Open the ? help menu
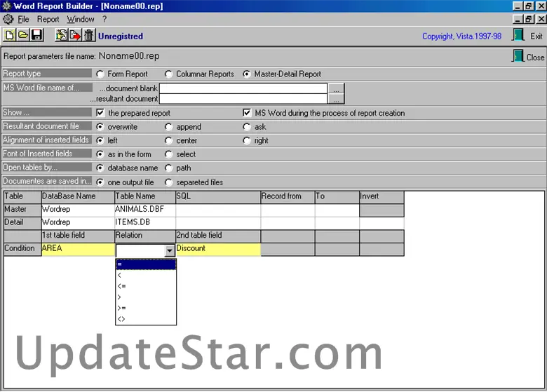The image size is (547, 392). coord(104,19)
